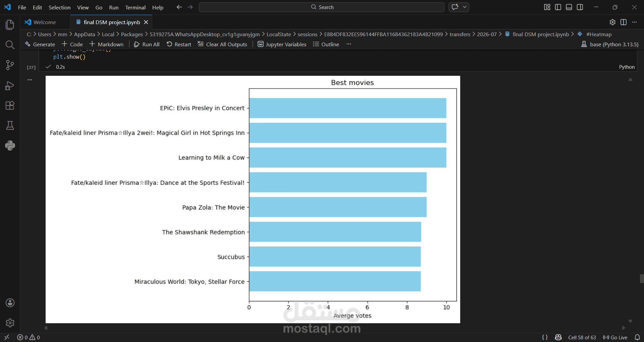Expand the sessions breadcrumb folder

tap(307, 34)
